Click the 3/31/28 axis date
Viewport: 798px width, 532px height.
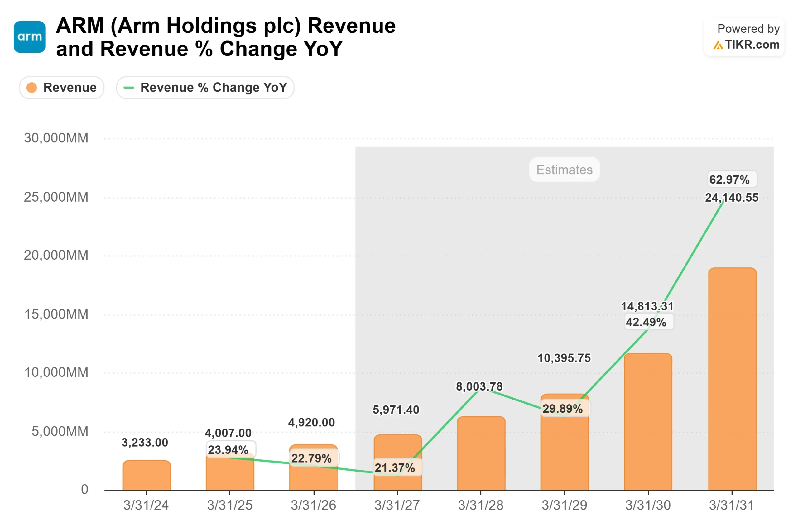[x=481, y=505]
